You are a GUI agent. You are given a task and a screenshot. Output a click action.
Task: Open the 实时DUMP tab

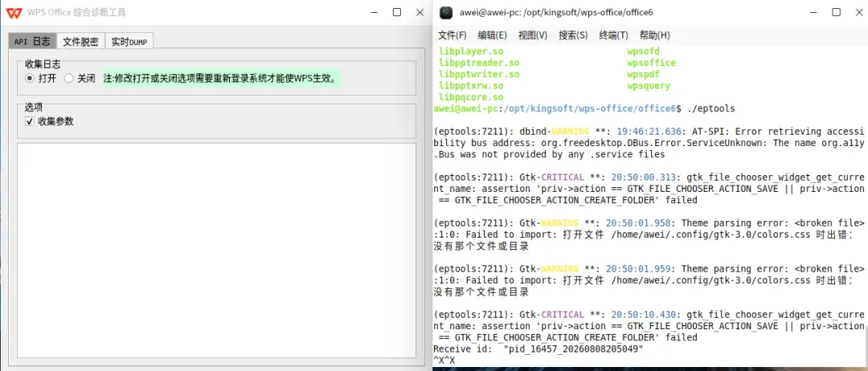tap(129, 42)
